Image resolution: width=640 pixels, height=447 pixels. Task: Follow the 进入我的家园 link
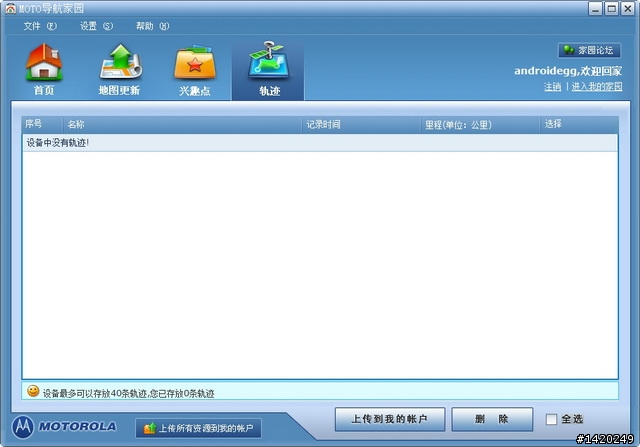(597, 87)
